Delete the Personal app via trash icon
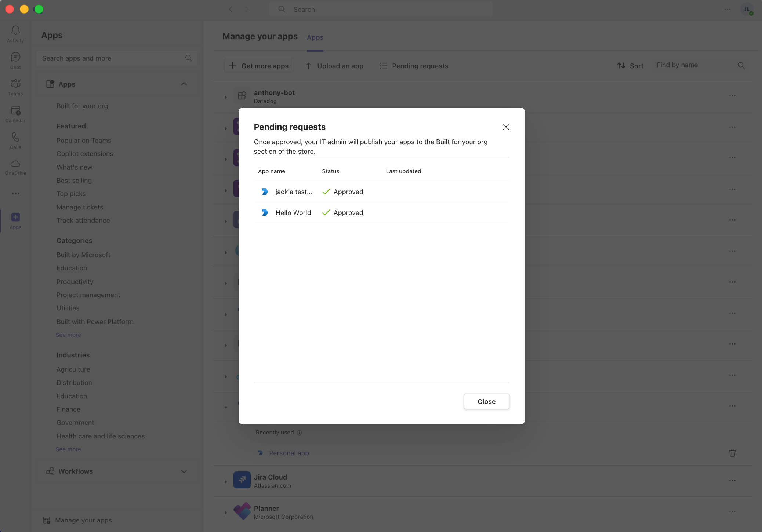 click(x=732, y=453)
